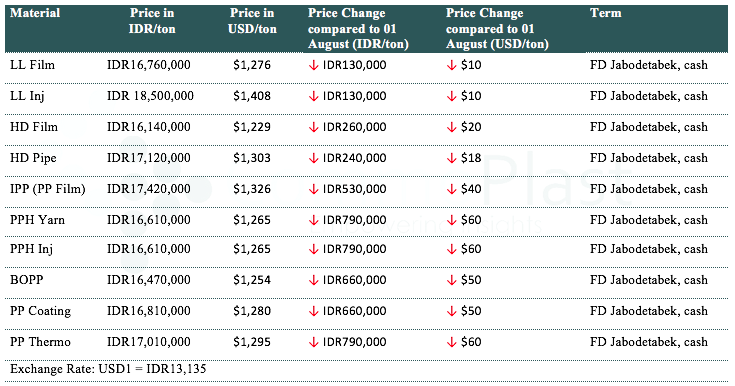Viewport: 735px width, 386px height.
Task: Click the Price in IDR/ton header
Action: coord(152,21)
